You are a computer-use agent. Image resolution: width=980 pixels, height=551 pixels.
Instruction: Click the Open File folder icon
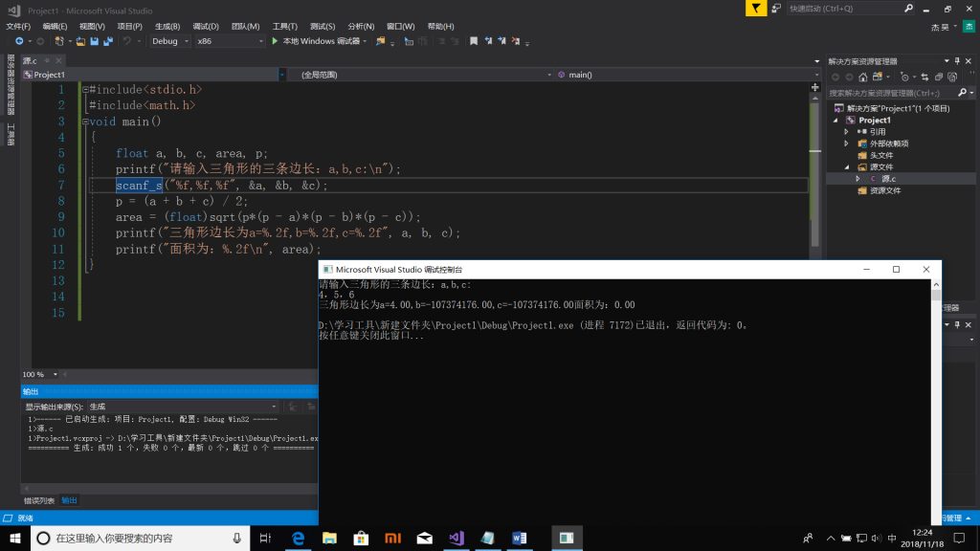point(80,41)
